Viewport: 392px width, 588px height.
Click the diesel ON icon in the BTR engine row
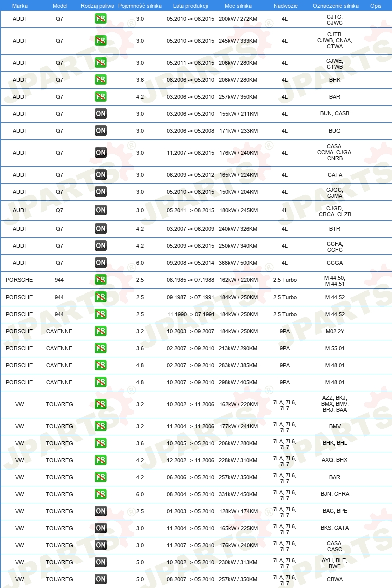(101, 229)
